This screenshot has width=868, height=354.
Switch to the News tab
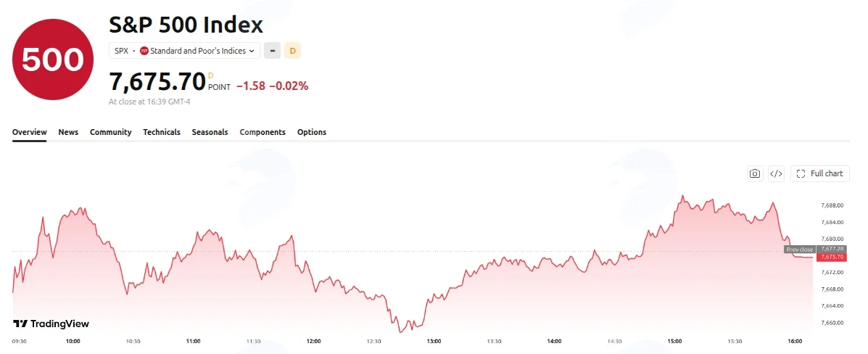tap(68, 132)
